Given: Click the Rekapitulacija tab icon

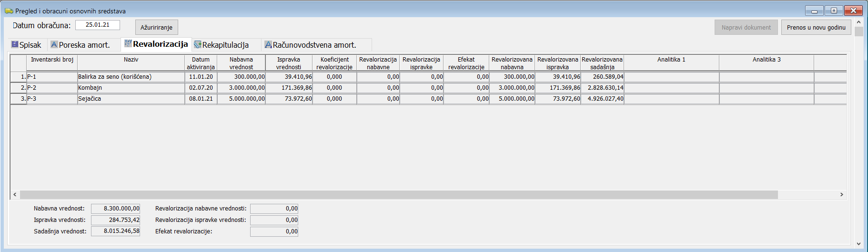Looking at the screenshot, I should pyautogui.click(x=198, y=44).
